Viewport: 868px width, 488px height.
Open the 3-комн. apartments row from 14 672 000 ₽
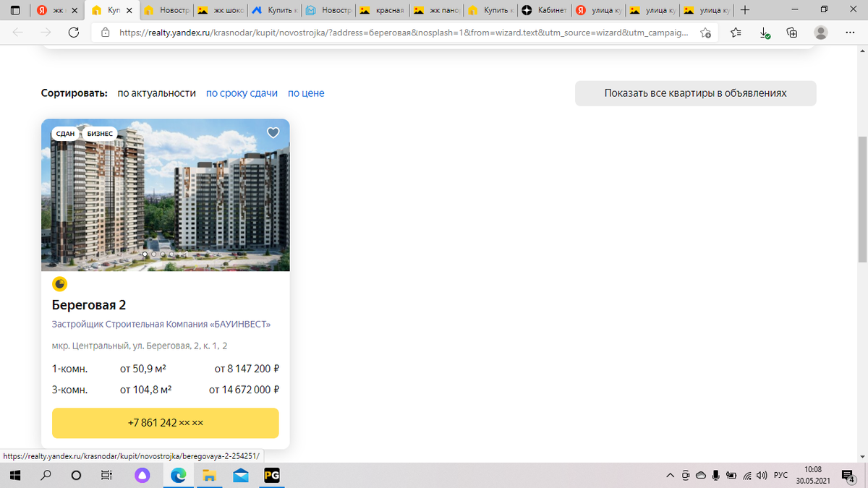click(166, 390)
